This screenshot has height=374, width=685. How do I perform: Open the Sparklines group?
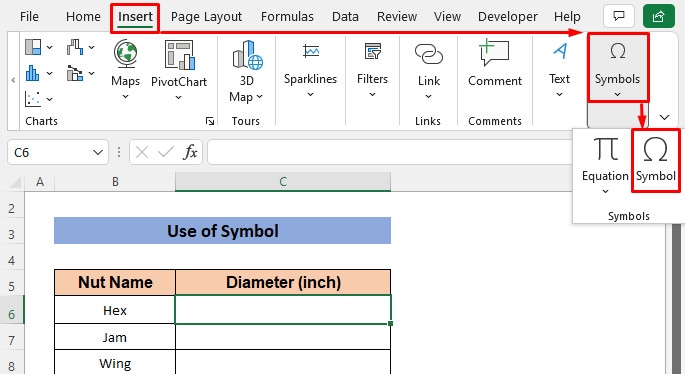[310, 69]
